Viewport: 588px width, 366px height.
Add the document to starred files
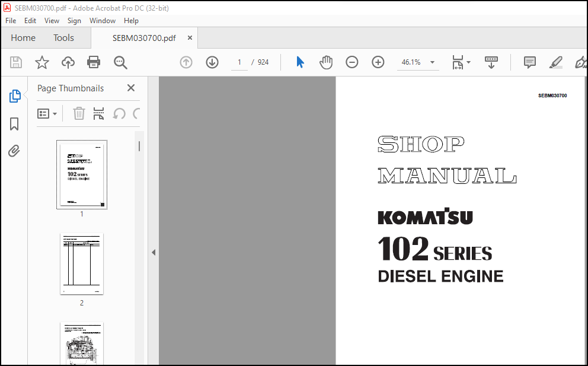pos(42,62)
